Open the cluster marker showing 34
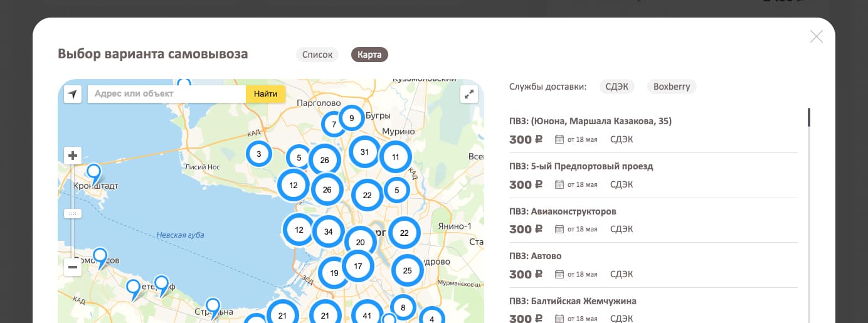The image size is (868, 323). tap(328, 231)
